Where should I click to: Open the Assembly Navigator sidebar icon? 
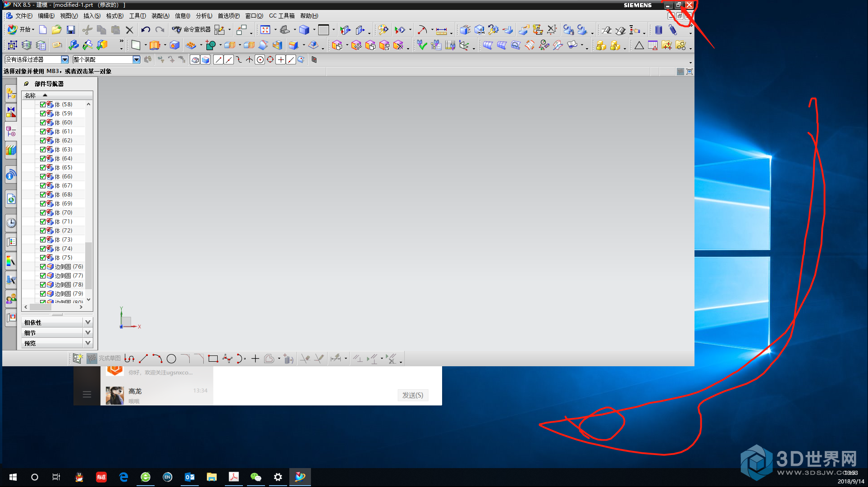[11, 93]
